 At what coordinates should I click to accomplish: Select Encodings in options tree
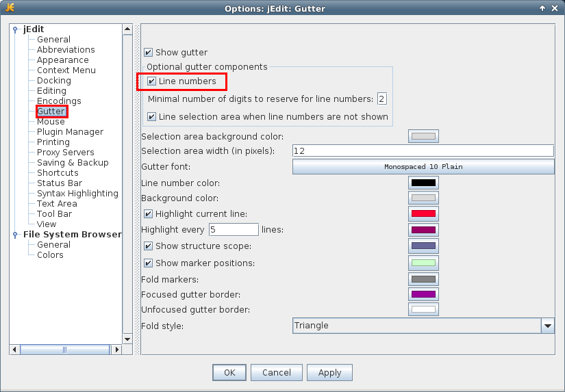pos(59,101)
